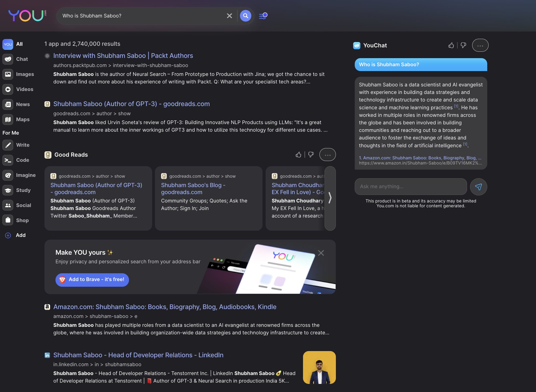Clear the search query with X icon
Image resolution: width=536 pixels, height=392 pixels.
(x=229, y=16)
